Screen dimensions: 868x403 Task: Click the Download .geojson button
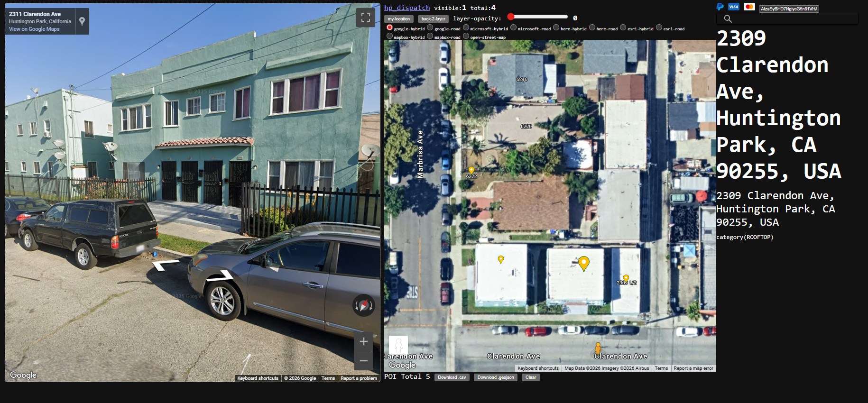coord(495,377)
